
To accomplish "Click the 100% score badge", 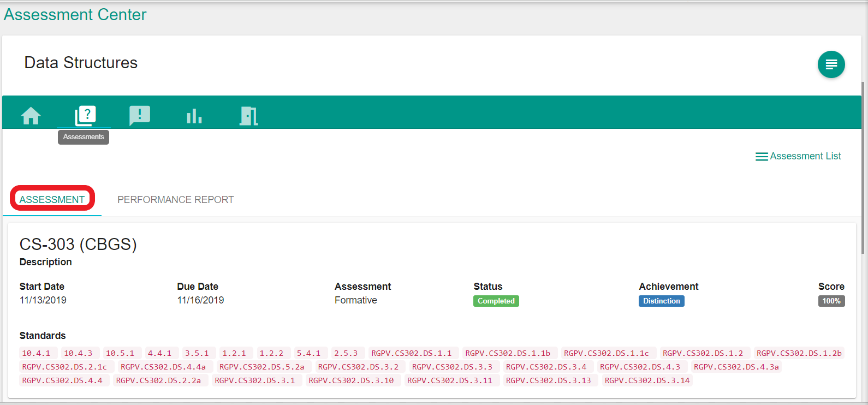I will click(x=831, y=301).
